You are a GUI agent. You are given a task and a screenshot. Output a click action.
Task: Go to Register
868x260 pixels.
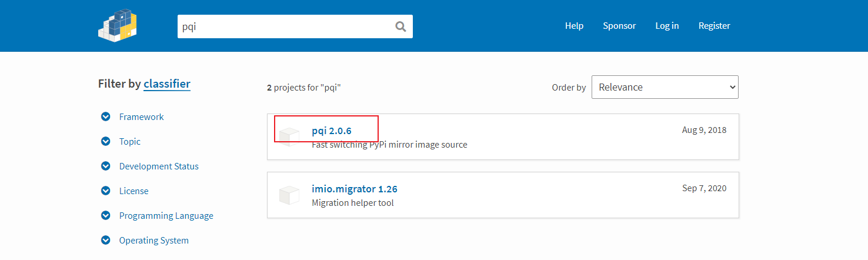tap(715, 26)
